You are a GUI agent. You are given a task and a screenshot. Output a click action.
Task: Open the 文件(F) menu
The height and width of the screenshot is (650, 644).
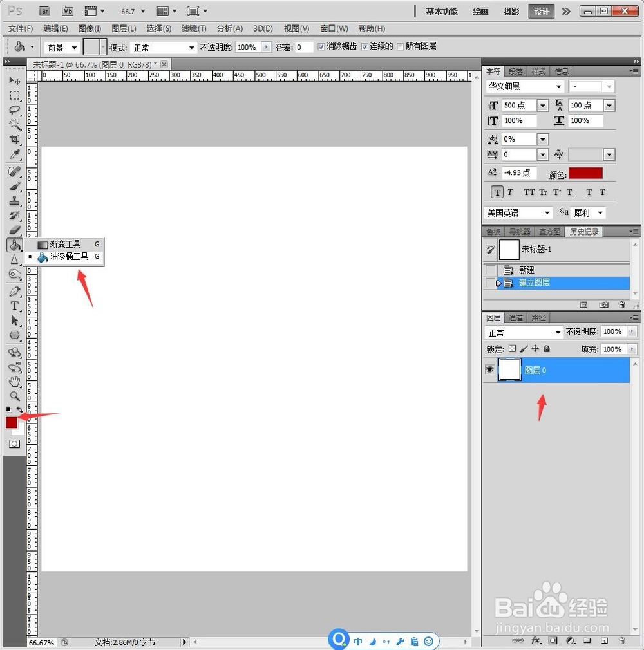(x=21, y=28)
